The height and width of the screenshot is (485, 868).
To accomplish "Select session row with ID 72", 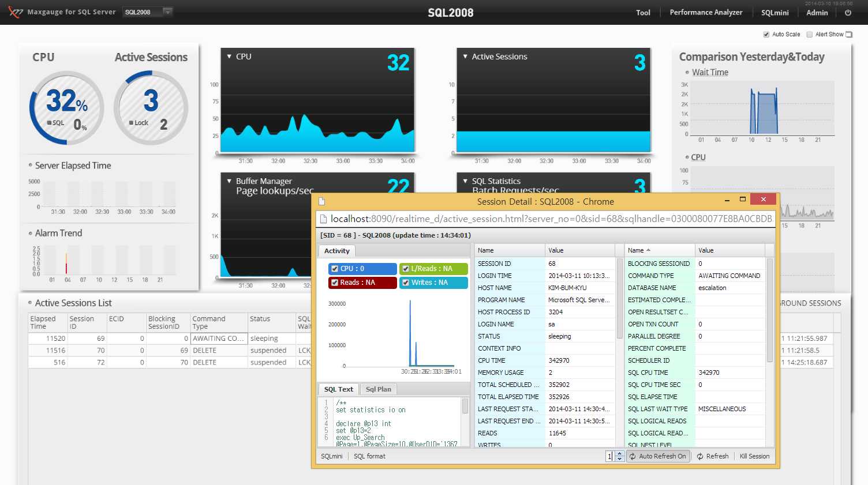I will pyautogui.click(x=170, y=363).
